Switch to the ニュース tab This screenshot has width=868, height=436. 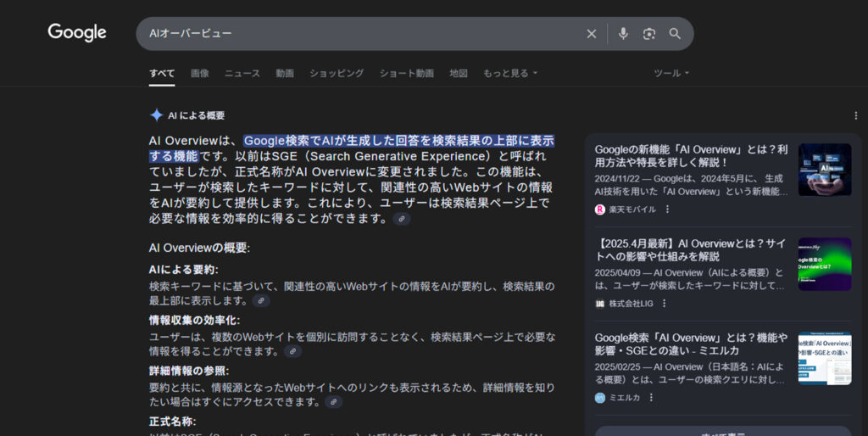tap(242, 73)
